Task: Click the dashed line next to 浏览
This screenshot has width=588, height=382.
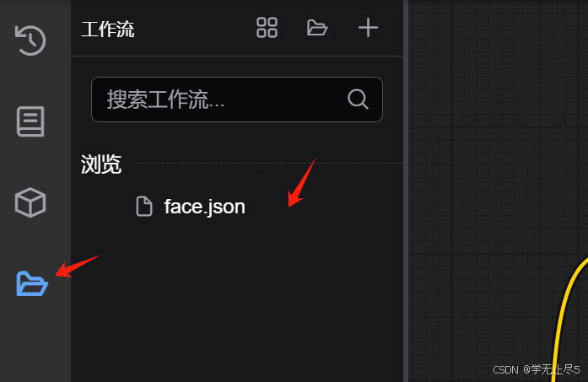Action: [x=267, y=163]
